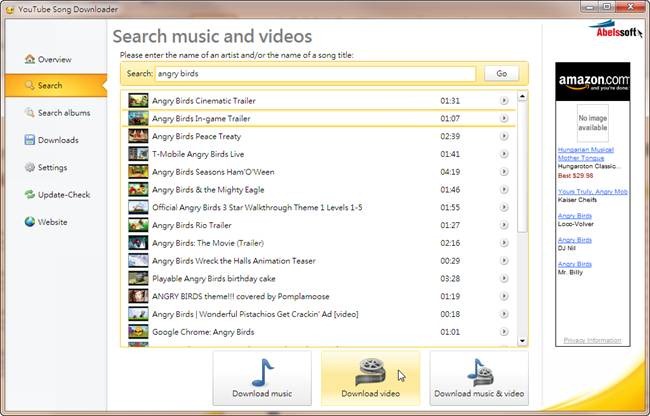Play preview of Angry Birds Peace Treaty

[504, 136]
